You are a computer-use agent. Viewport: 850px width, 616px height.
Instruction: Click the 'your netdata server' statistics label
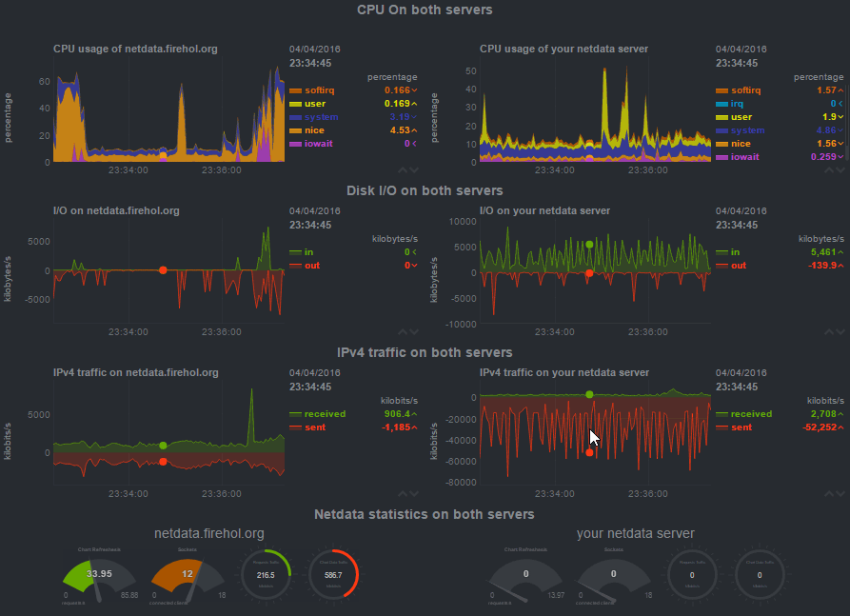click(x=635, y=533)
